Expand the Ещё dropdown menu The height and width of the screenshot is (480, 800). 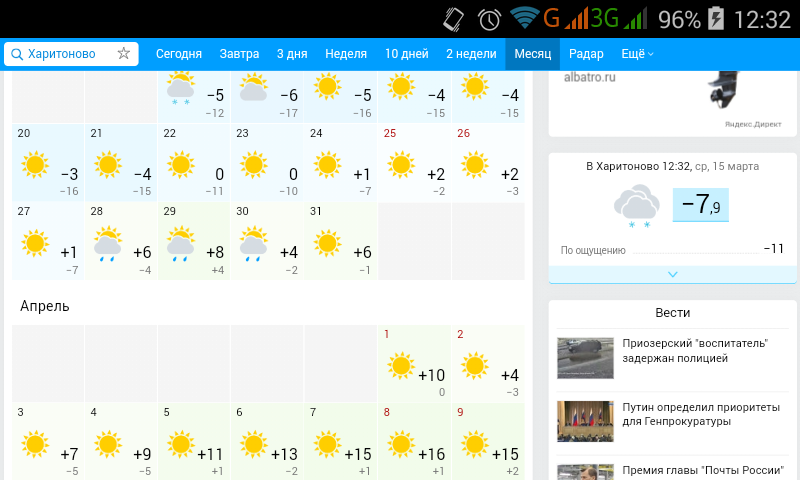[637, 54]
